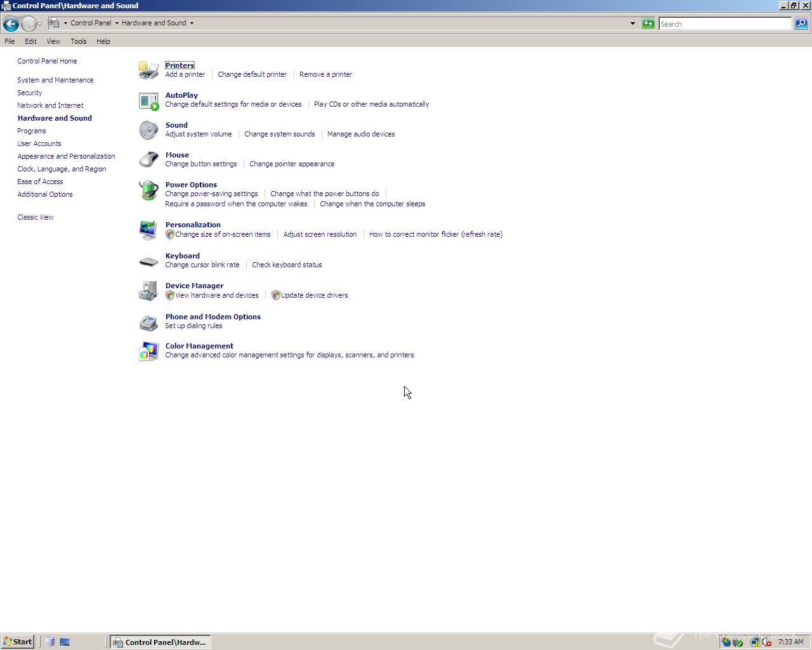Click the network status tray icon
This screenshot has width=812, height=650.
click(x=755, y=642)
